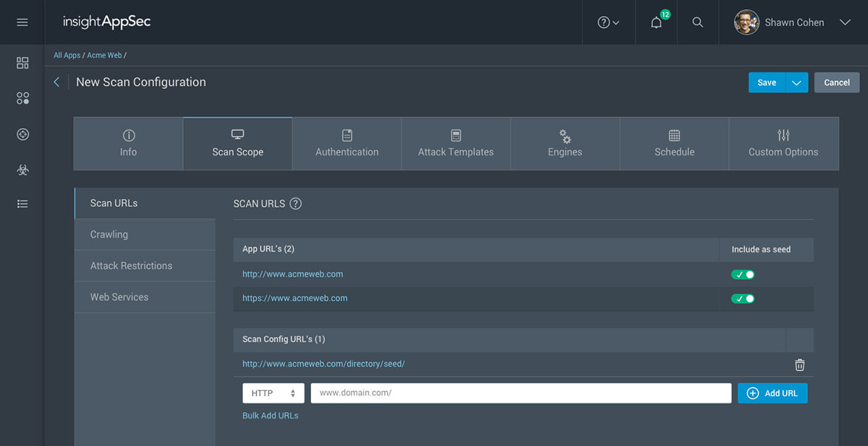
Task: Open the HTTP protocol dropdown
Action: point(273,393)
